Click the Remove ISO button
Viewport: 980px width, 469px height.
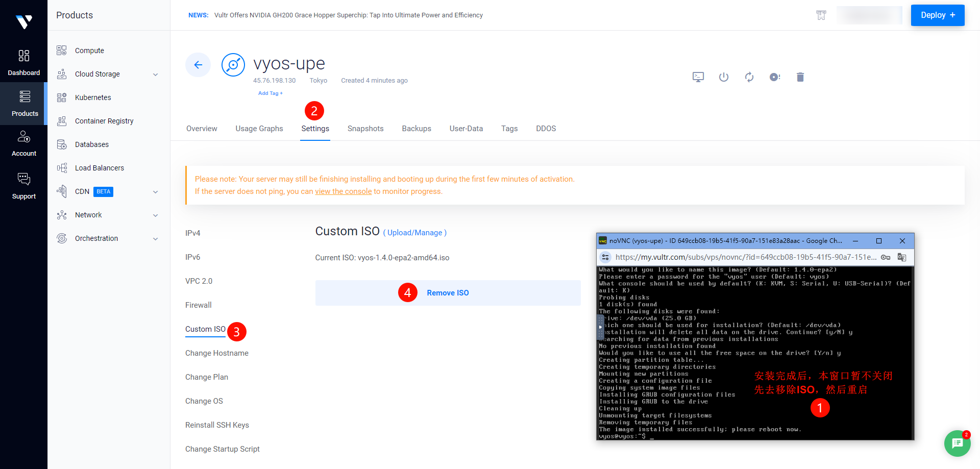click(448, 293)
